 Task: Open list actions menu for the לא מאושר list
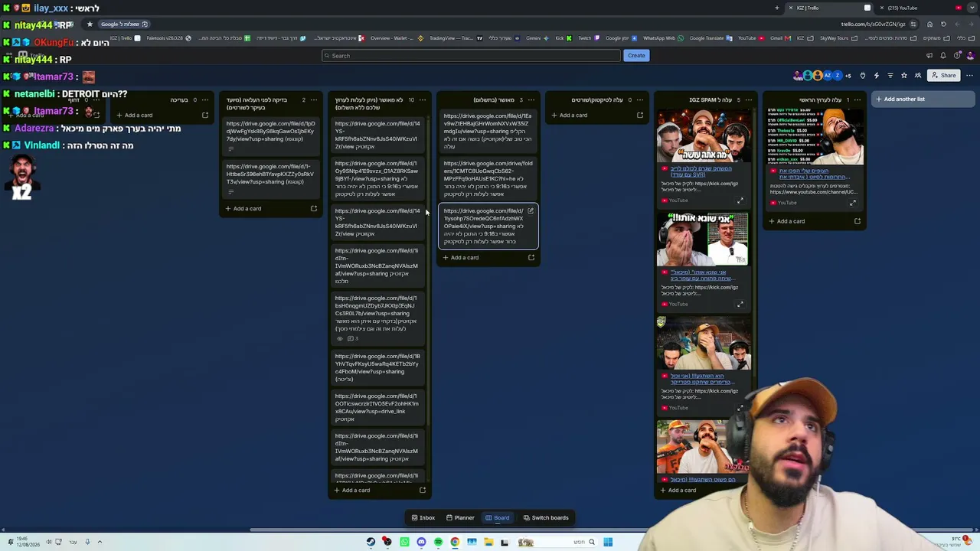point(422,99)
